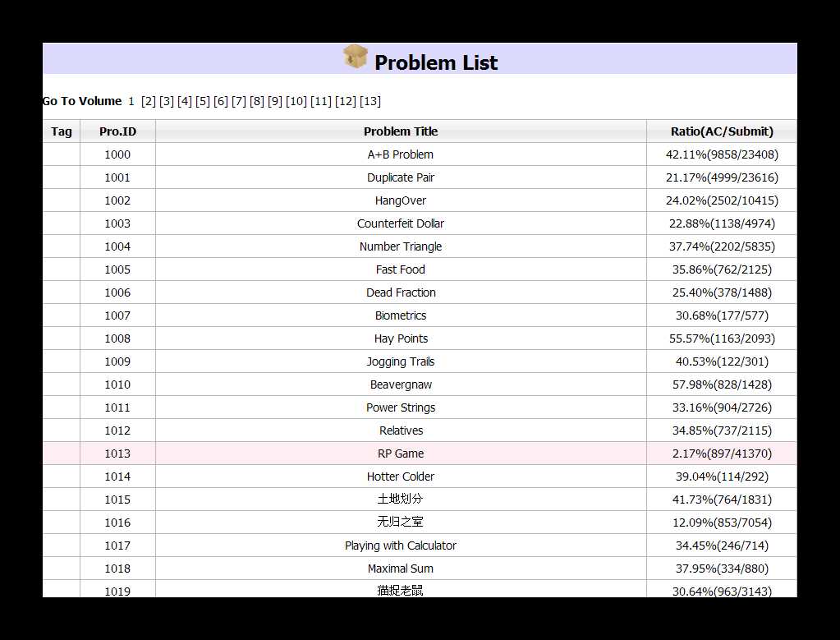Click problem ID 1017
840x640 pixels.
click(x=117, y=546)
